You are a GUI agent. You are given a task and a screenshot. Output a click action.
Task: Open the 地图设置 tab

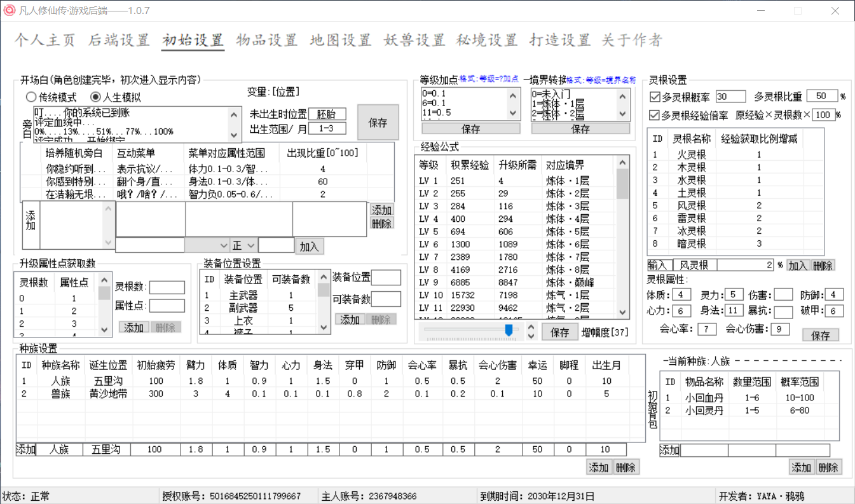click(340, 40)
